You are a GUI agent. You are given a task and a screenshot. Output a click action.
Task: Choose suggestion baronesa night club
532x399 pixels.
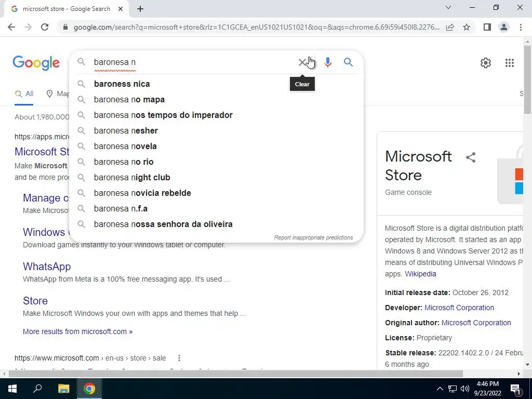click(x=217, y=178)
